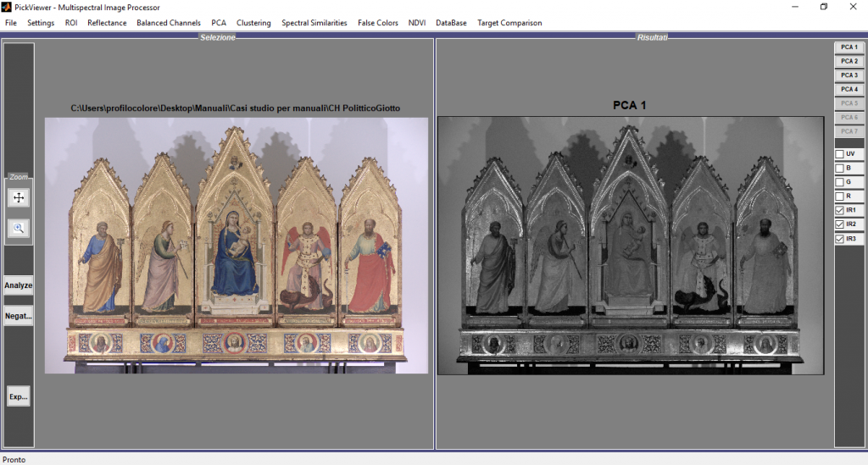Enable the G channel checkbox
The image size is (868, 465).
coord(840,182)
